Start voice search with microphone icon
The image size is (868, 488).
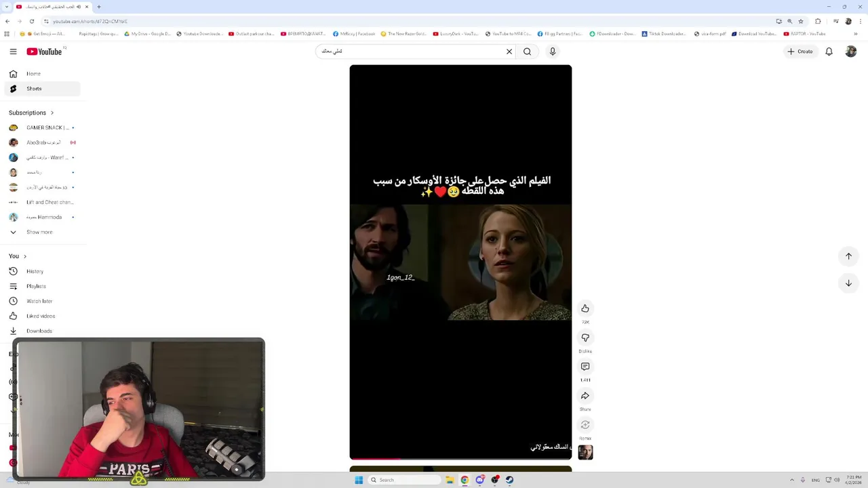click(553, 52)
